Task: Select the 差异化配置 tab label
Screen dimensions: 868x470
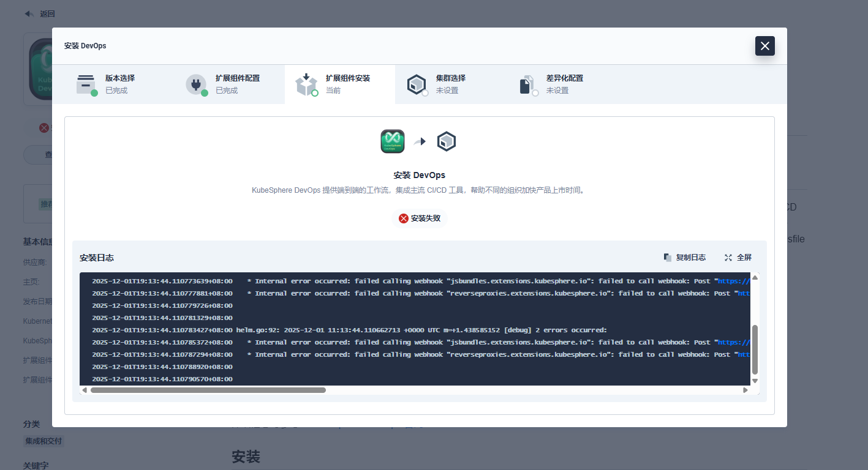Action: pyautogui.click(x=564, y=78)
